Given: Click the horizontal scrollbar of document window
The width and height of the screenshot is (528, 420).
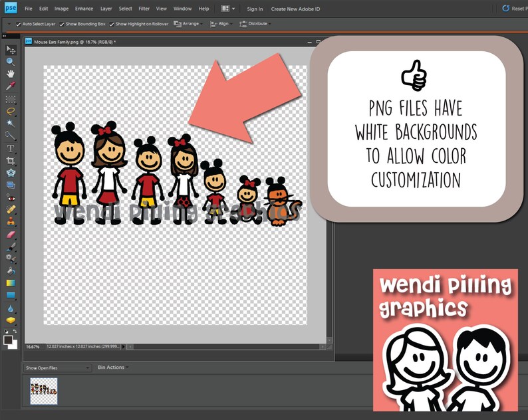Looking at the screenshot, I should [226, 346].
